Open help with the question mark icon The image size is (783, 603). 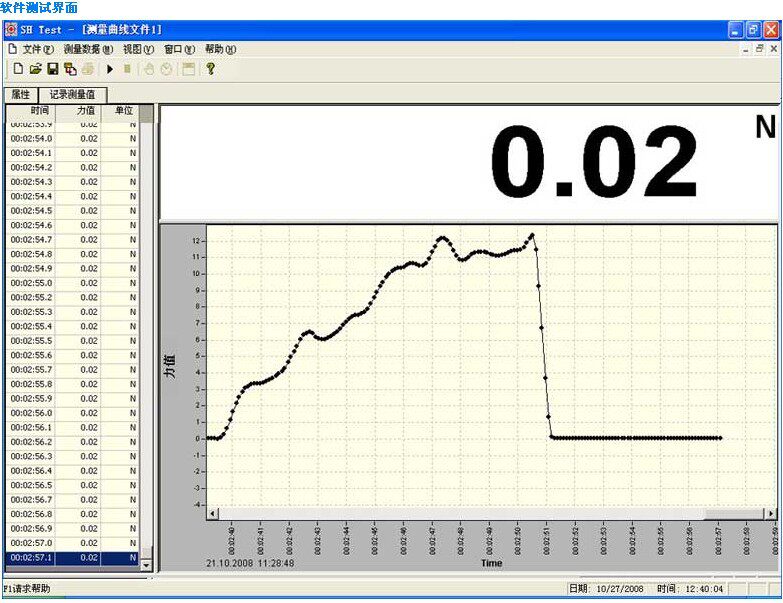[x=210, y=69]
